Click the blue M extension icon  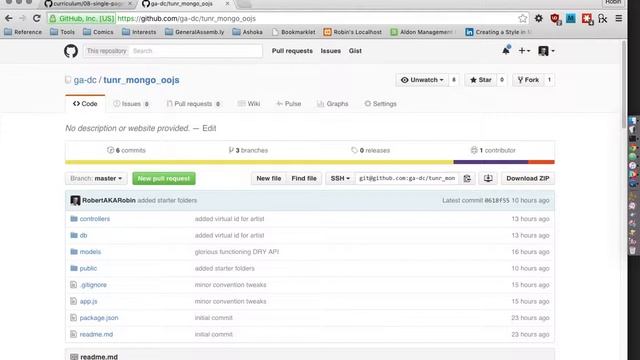(571, 18)
